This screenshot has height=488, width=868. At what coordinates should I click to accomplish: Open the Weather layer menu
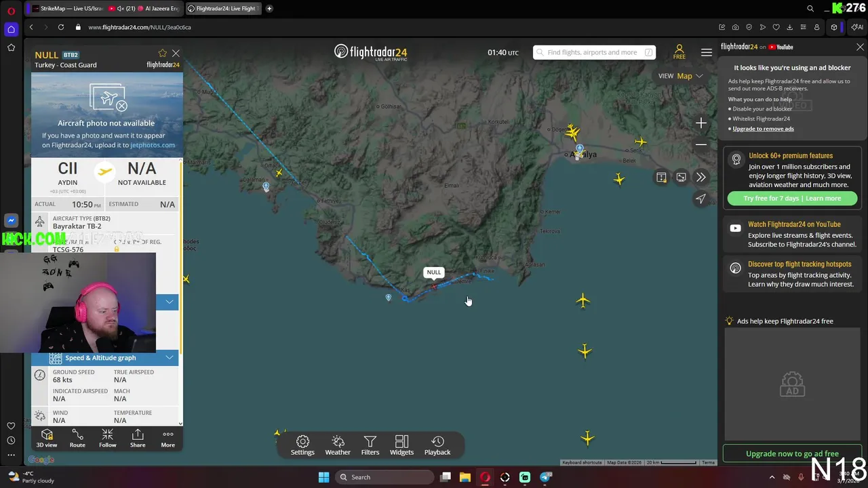(x=338, y=445)
